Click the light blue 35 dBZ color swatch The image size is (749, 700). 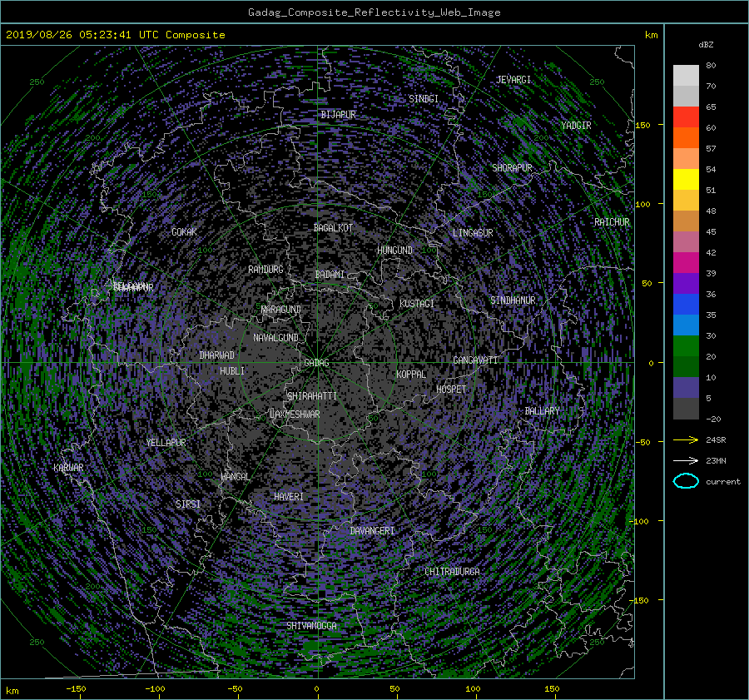[686, 325]
